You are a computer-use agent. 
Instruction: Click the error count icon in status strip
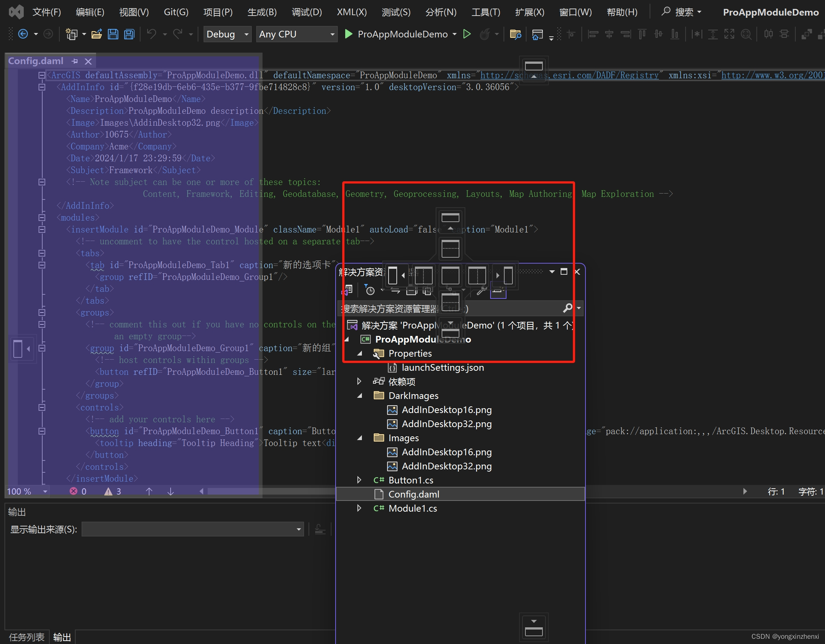[x=74, y=491]
